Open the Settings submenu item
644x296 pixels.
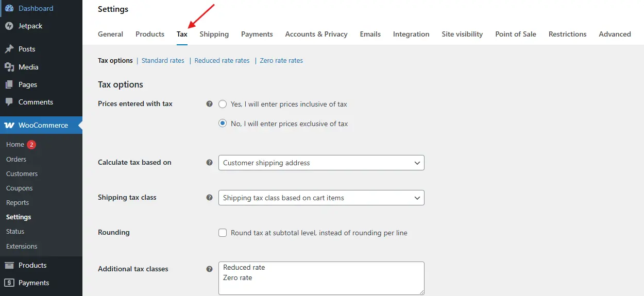pyautogui.click(x=19, y=217)
